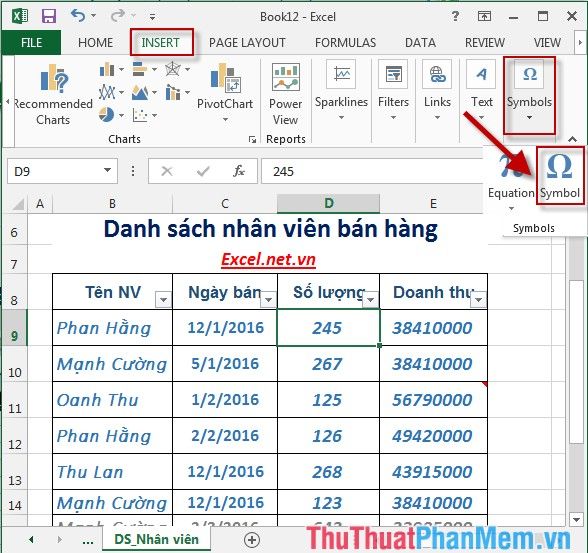This screenshot has width=588, height=553.
Task: Click the Insert Function fx button
Action: [238, 171]
